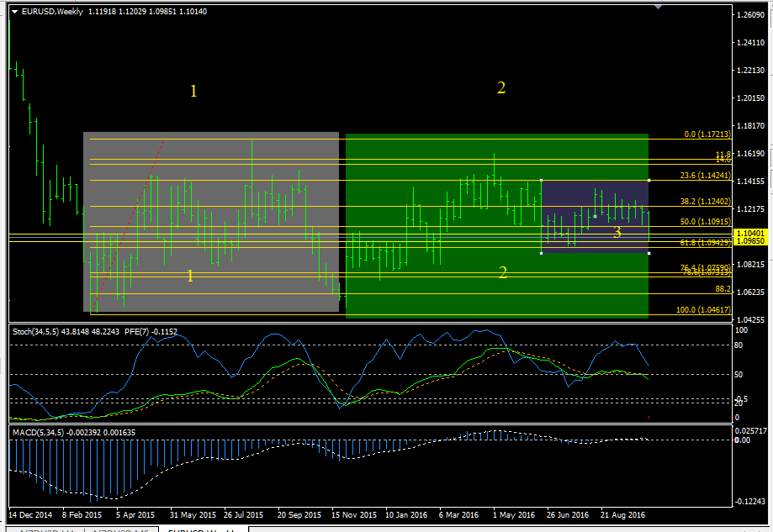Select the top-right handle of the purple rectangle
The height and width of the screenshot is (532, 773).
pos(649,181)
